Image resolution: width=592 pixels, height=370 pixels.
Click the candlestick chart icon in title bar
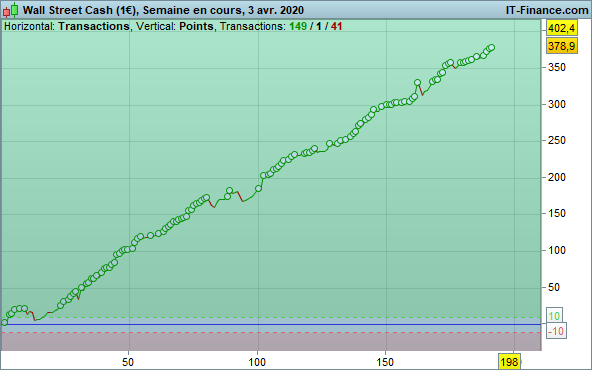11,10
